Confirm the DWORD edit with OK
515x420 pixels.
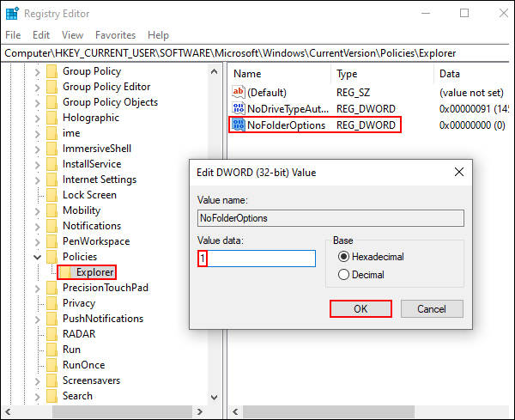point(360,308)
